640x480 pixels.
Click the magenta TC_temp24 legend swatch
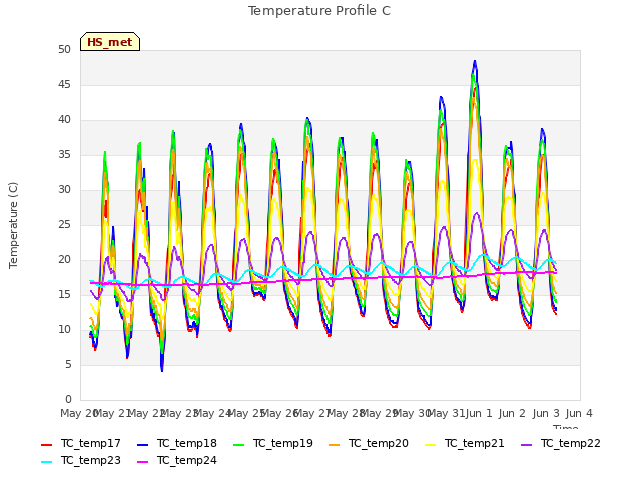point(142,462)
